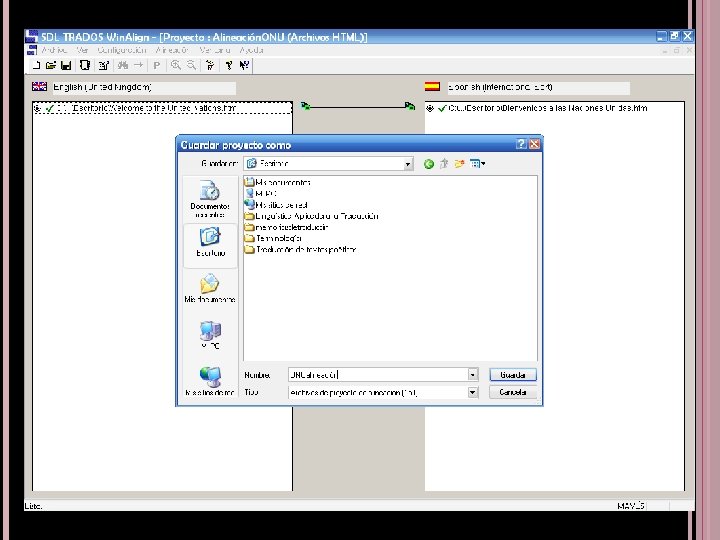This screenshot has width=720, height=540.
Task: Click the Nombre filename input field
Action: [x=378, y=375]
